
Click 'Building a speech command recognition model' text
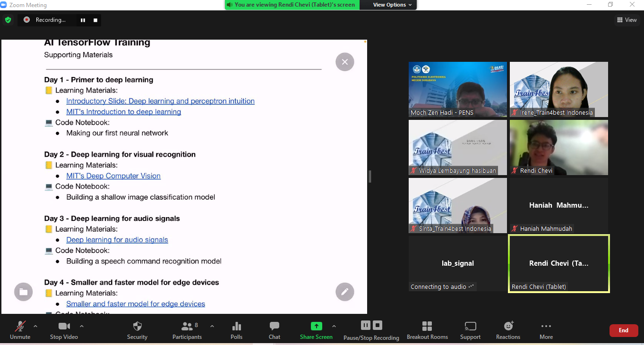(144, 261)
